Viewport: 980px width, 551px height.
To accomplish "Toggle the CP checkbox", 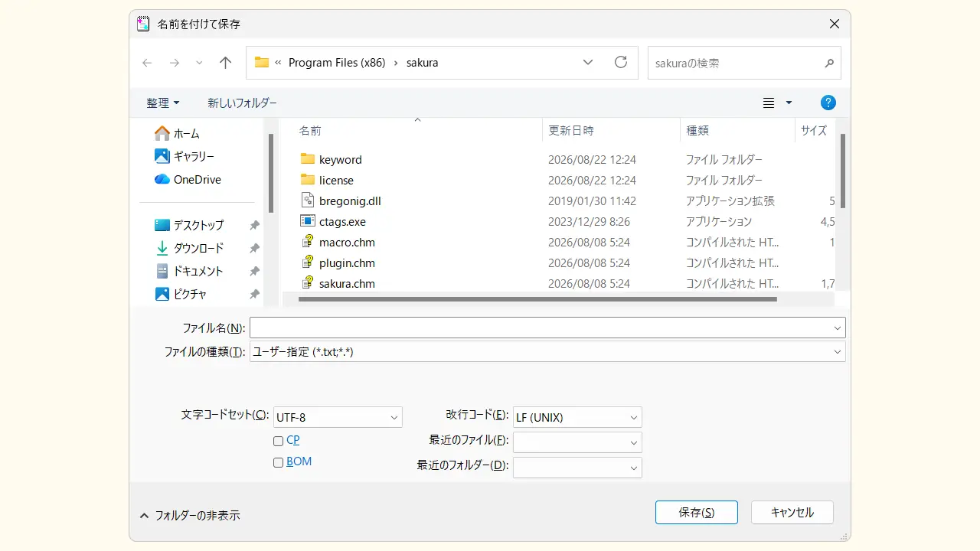I will point(278,441).
